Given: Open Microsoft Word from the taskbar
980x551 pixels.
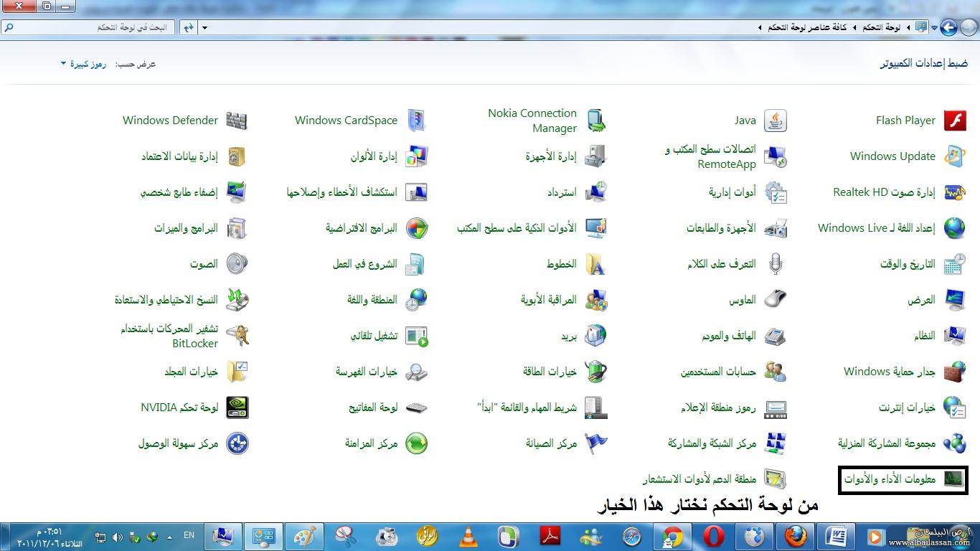Looking at the screenshot, I should 836,535.
